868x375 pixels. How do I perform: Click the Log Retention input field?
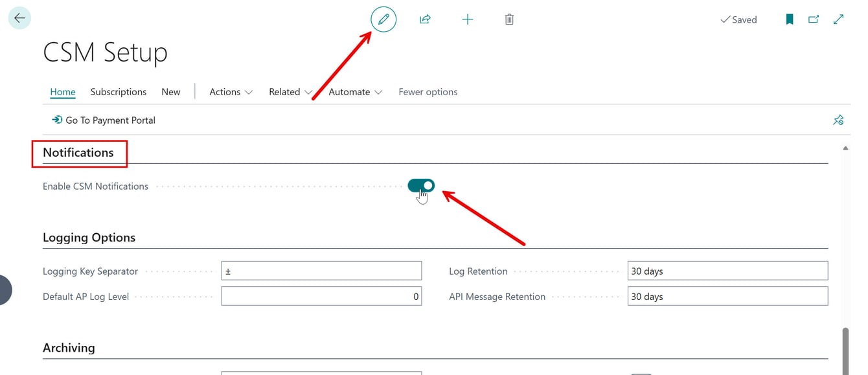tap(728, 271)
